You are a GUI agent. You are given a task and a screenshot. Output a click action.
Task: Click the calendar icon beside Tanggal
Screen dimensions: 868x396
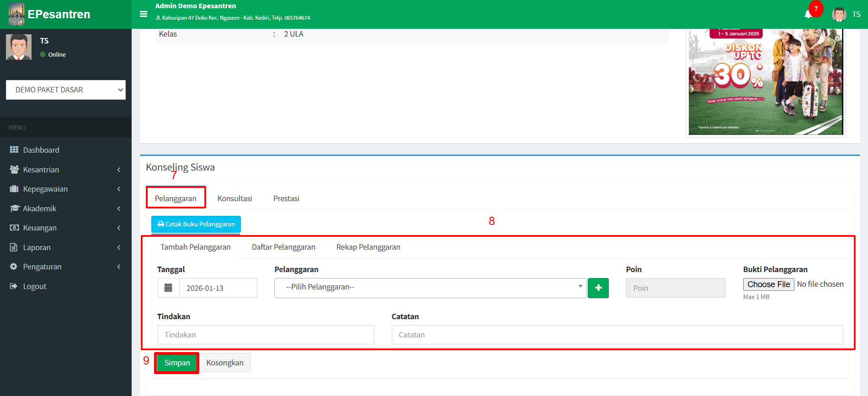click(168, 288)
